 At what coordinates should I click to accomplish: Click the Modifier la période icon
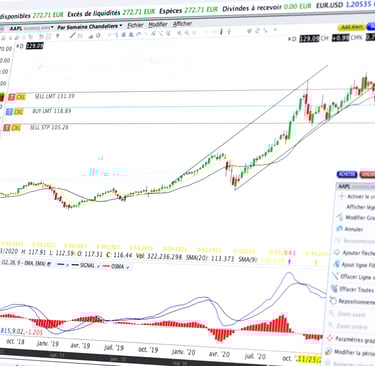click(328, 352)
